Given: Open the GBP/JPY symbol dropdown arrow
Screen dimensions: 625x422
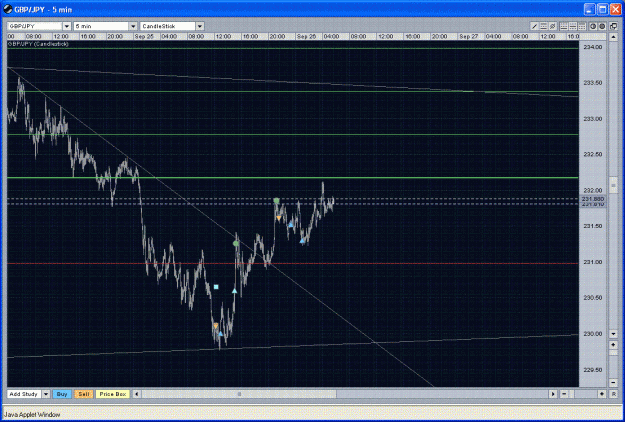Looking at the screenshot, I should (67, 26).
